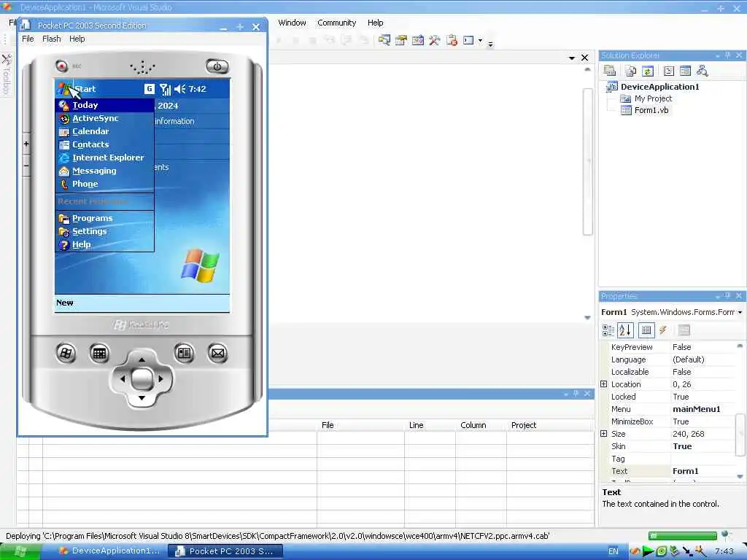Open Contacts from Start menu
747x560 pixels.
(105, 144)
